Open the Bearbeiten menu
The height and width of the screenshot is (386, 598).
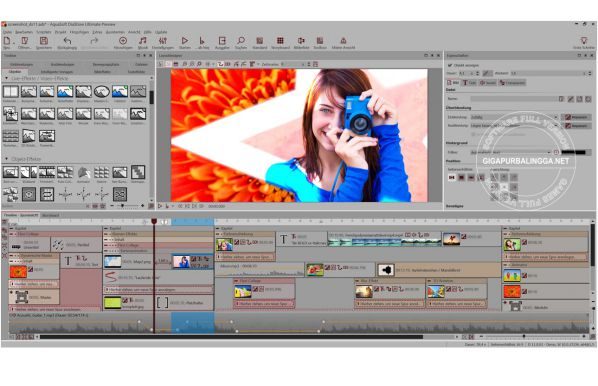(23, 32)
